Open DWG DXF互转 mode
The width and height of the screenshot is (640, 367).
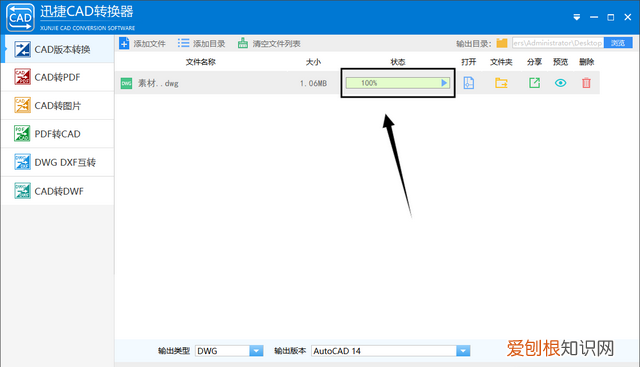(x=58, y=162)
